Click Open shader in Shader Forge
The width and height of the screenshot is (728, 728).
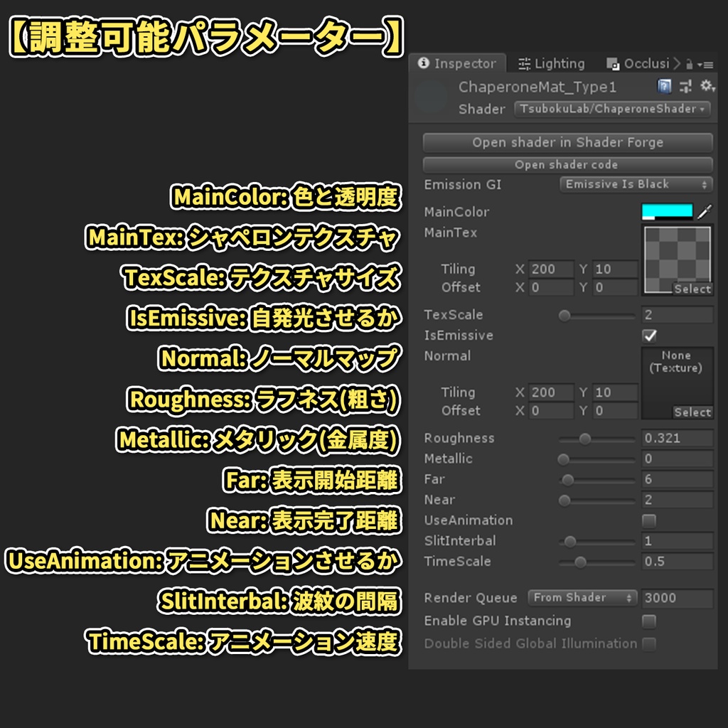(567, 142)
